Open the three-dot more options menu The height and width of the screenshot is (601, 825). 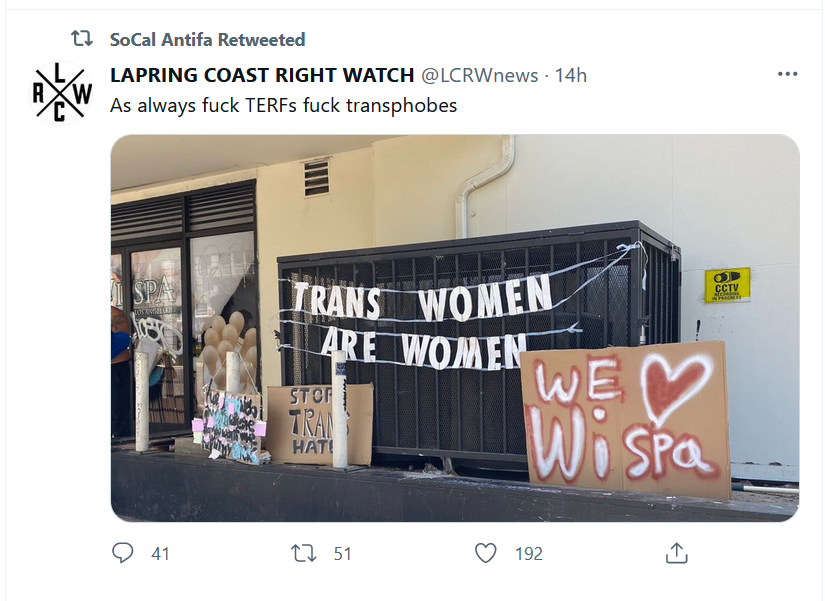point(787,74)
